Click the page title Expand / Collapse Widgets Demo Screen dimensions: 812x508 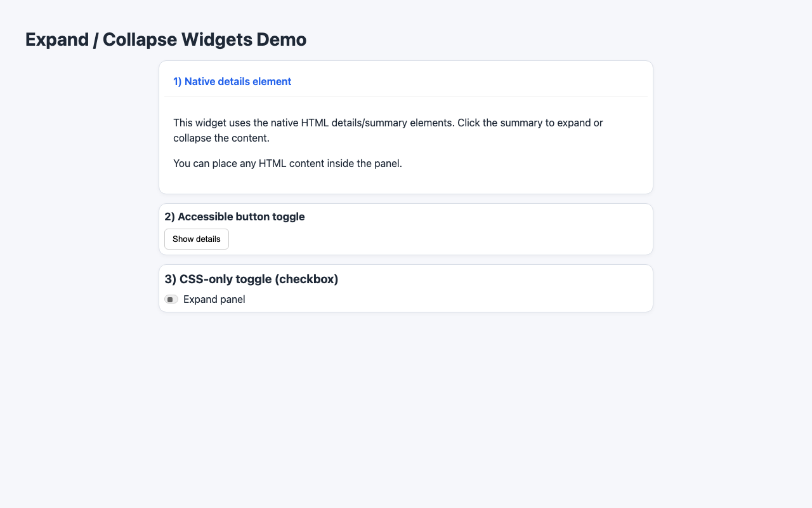click(x=166, y=39)
